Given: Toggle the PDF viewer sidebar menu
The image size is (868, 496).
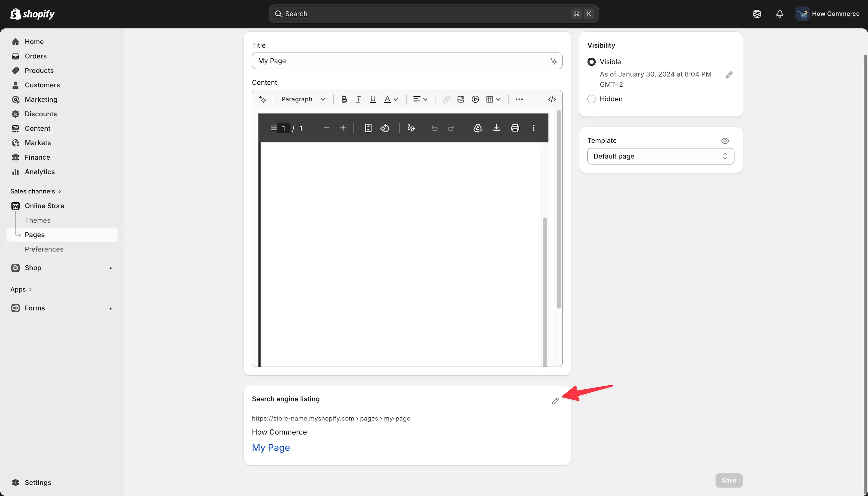Looking at the screenshot, I should click(x=274, y=128).
